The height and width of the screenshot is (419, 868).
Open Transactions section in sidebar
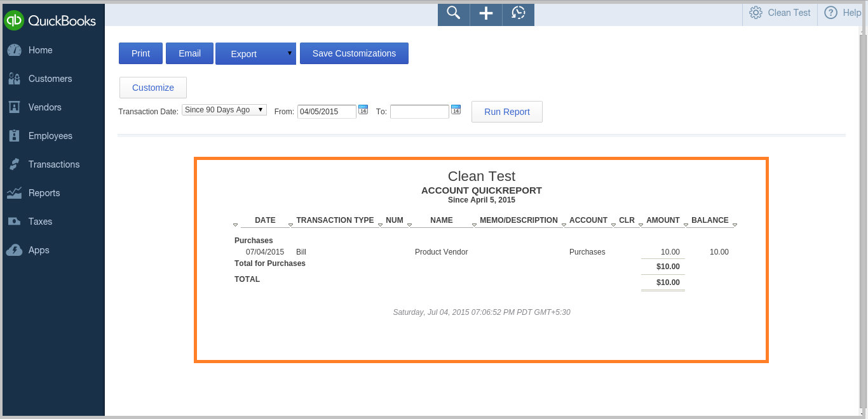53,164
